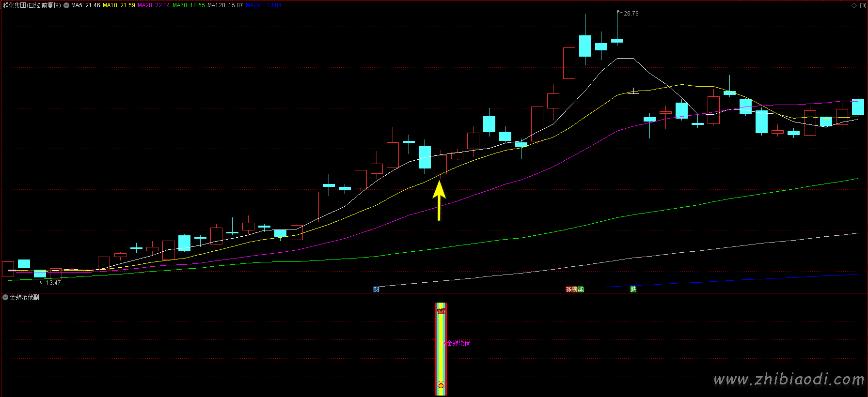
Task: Click the 雅化集团 (日线 前复权) chart title
Action: [32, 6]
